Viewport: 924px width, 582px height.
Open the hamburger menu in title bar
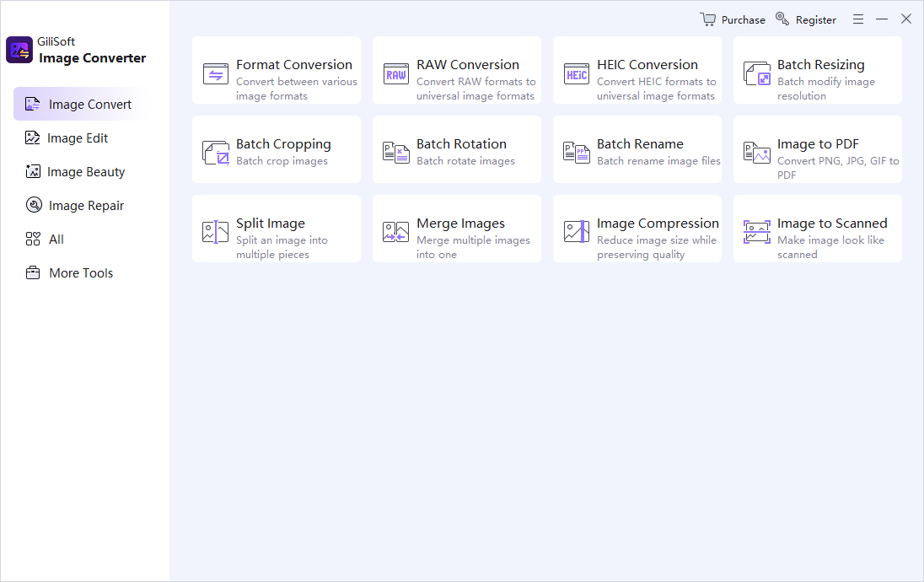click(858, 19)
